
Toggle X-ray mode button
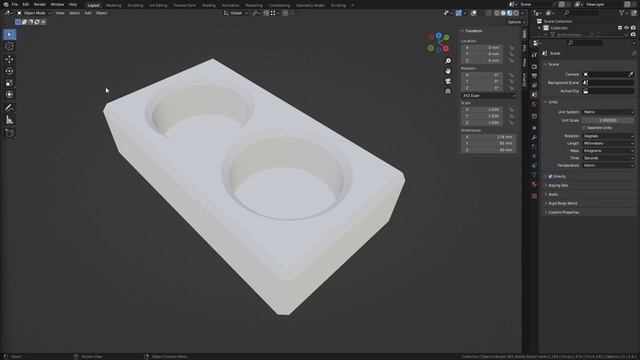click(x=489, y=13)
